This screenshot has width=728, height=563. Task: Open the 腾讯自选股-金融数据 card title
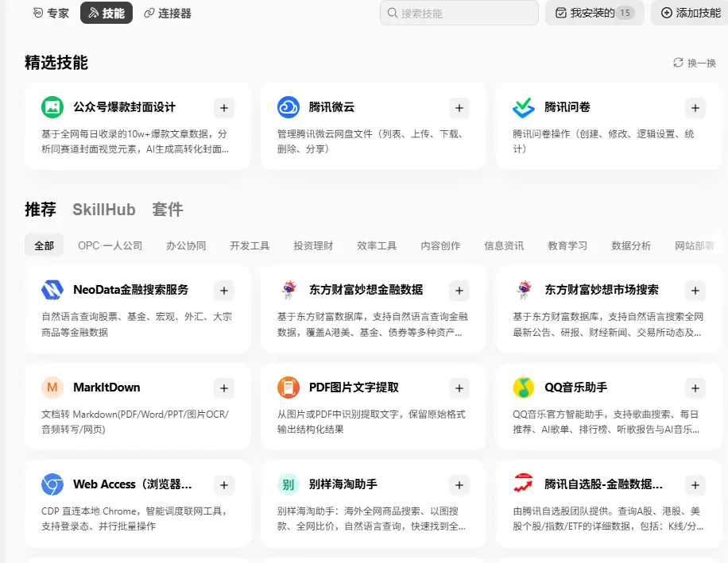pyautogui.click(x=603, y=484)
